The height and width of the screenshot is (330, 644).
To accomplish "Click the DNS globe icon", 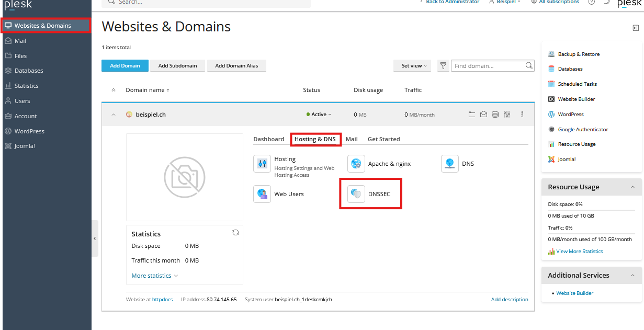I will click(450, 164).
